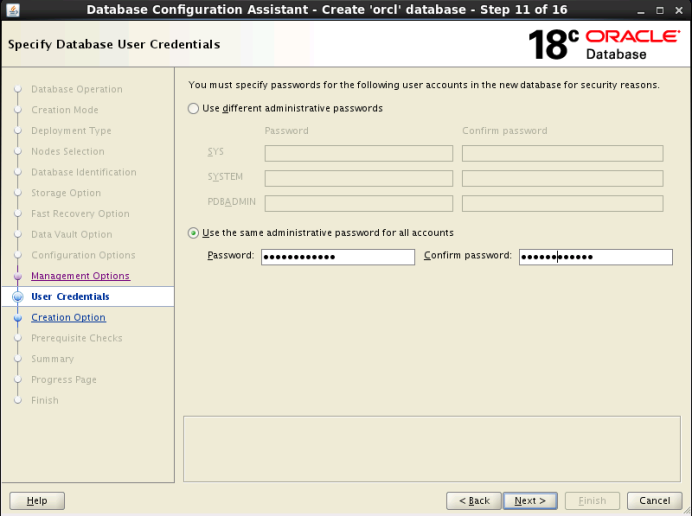Click Summary step label
The width and height of the screenshot is (692, 517).
click(x=53, y=359)
